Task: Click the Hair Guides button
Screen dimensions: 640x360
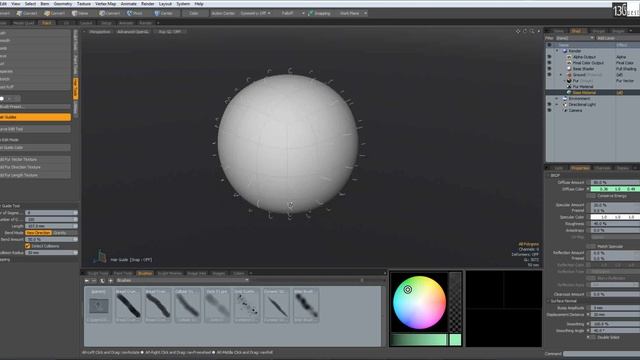Action: 35,117
